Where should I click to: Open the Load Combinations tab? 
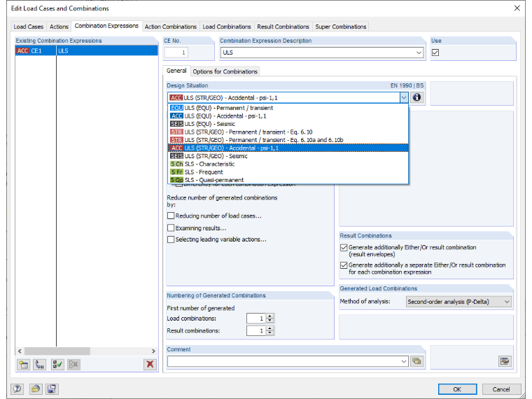coord(227,27)
